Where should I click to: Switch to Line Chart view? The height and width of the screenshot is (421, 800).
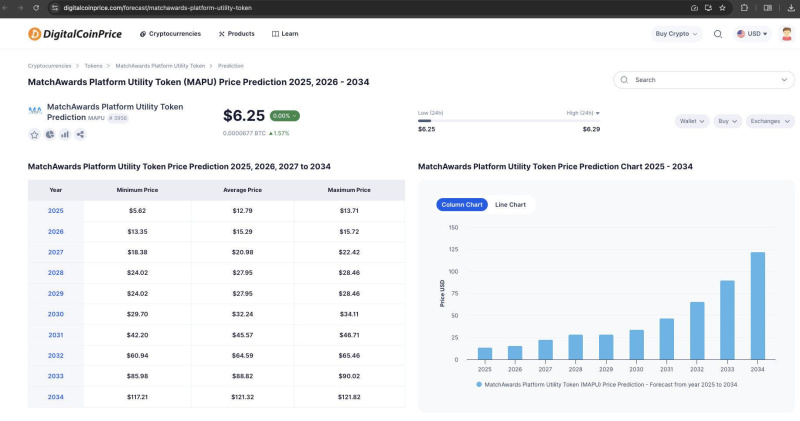point(510,204)
